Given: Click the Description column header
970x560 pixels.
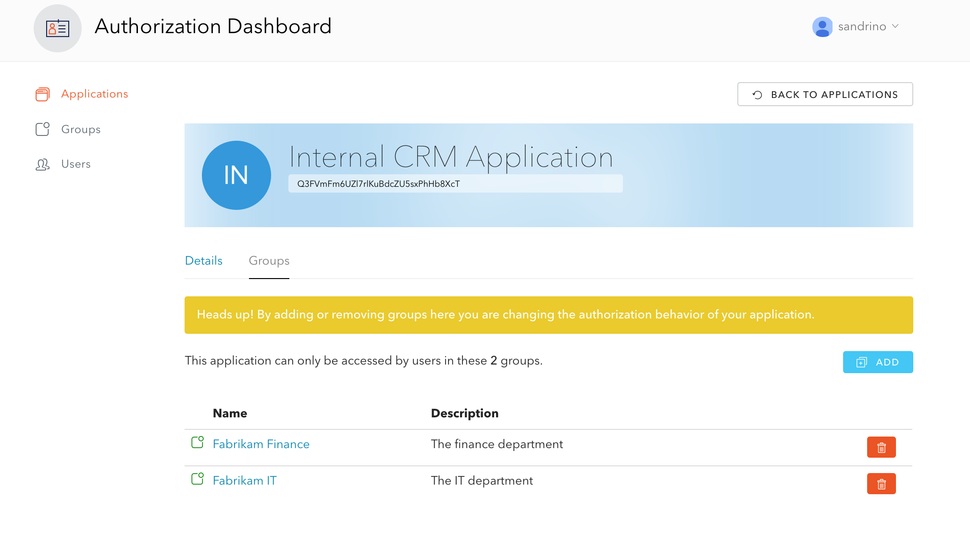Looking at the screenshot, I should 465,414.
